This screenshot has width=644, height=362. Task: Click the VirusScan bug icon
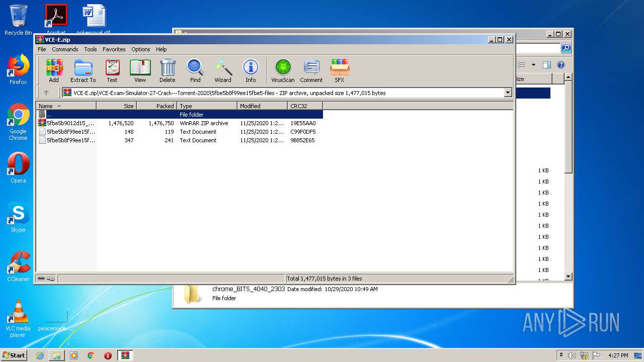coord(283,70)
